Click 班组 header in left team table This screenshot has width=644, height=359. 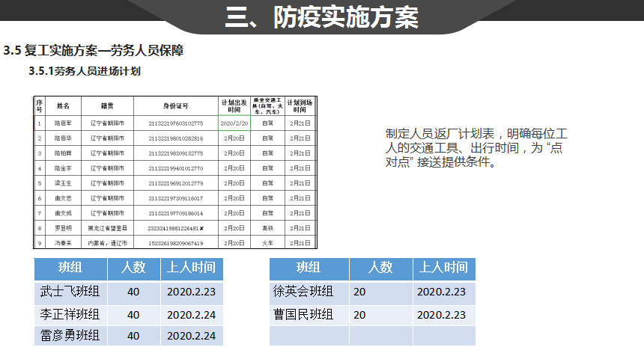pos(70,269)
